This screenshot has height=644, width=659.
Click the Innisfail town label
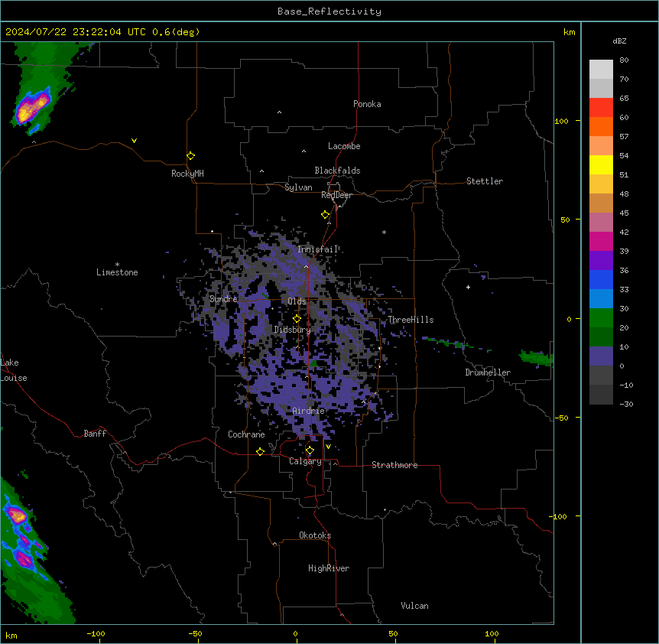click(318, 249)
